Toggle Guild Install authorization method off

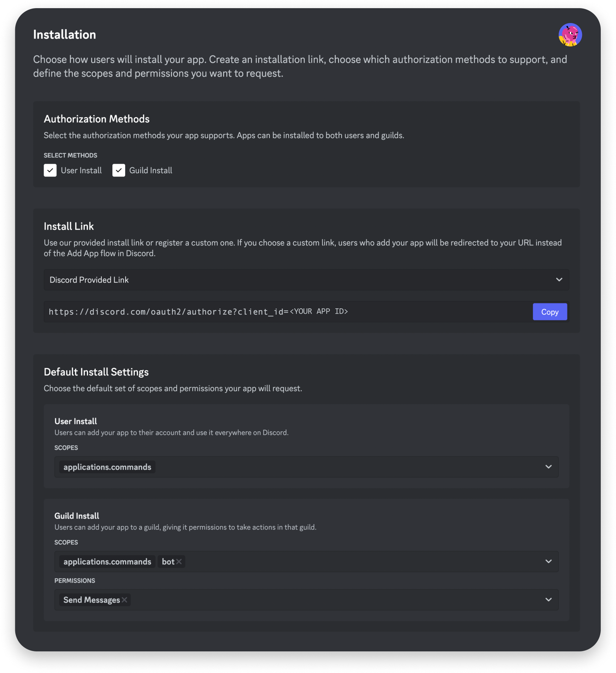[x=119, y=170]
